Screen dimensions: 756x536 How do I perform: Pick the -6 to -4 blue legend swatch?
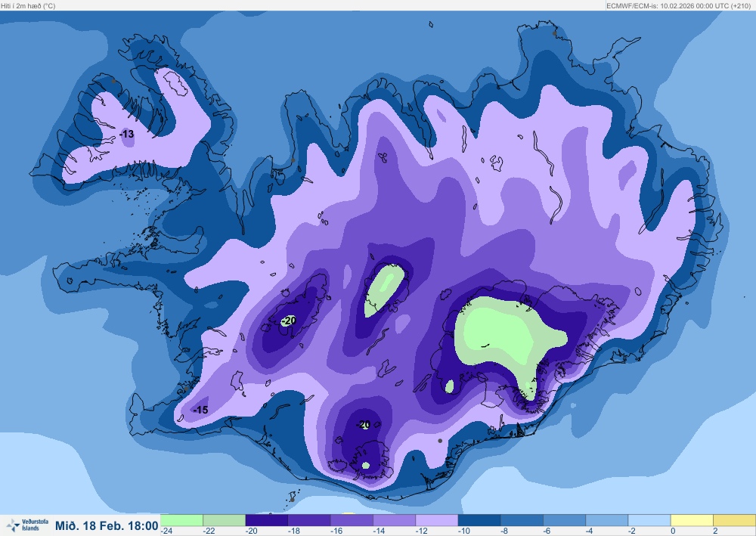coord(564,521)
